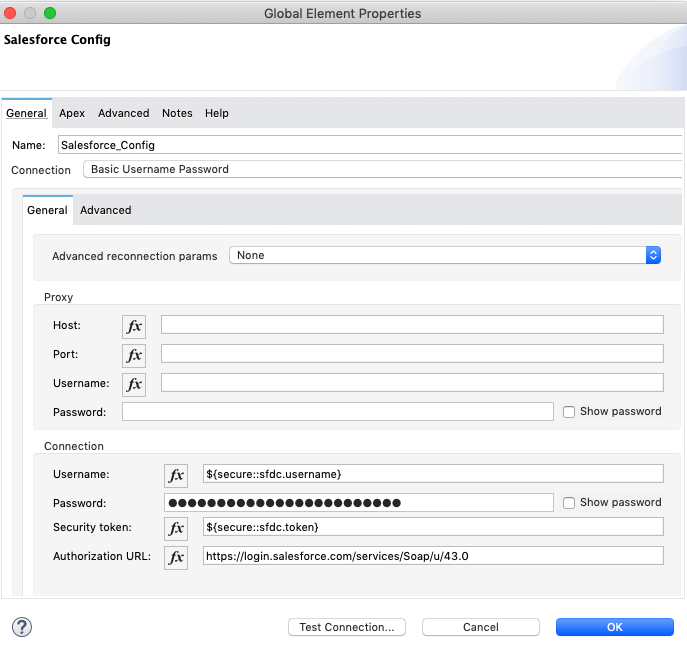Open the Notes tab

[x=177, y=113]
